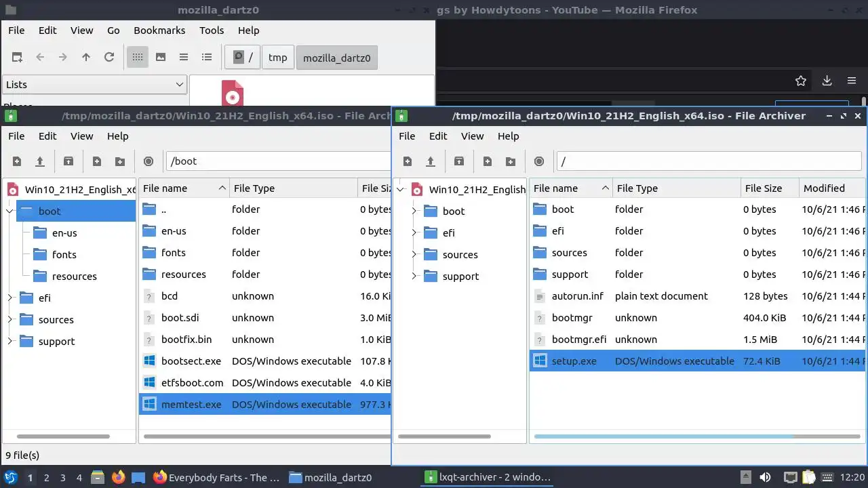Click extract icon in left /boot archiver toolbar
868x488 pixels.
coord(68,161)
